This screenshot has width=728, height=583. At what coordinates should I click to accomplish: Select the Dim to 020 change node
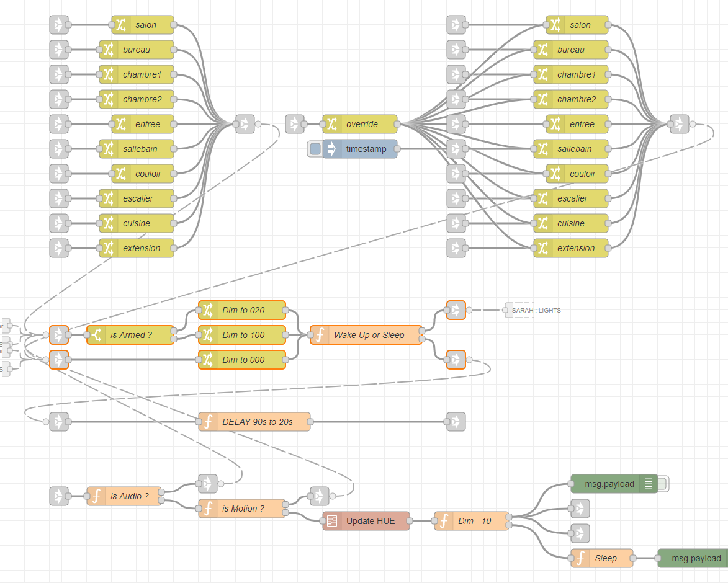(243, 310)
